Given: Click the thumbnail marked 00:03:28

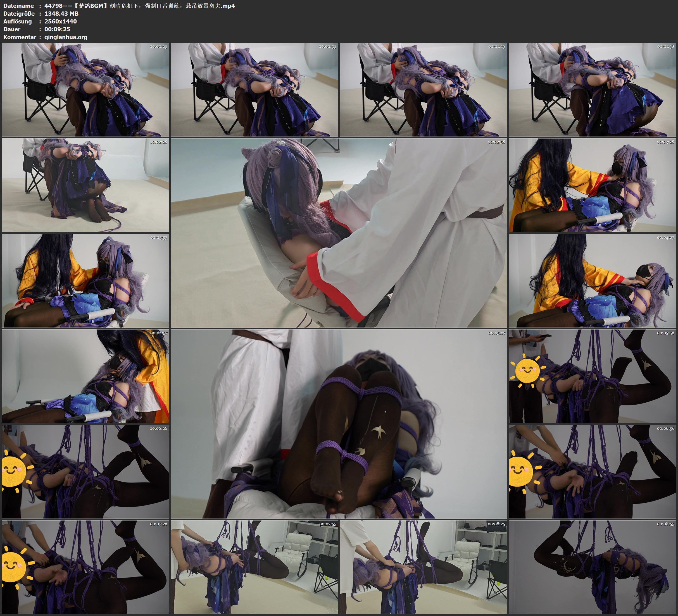Looking at the screenshot, I should click(593, 185).
